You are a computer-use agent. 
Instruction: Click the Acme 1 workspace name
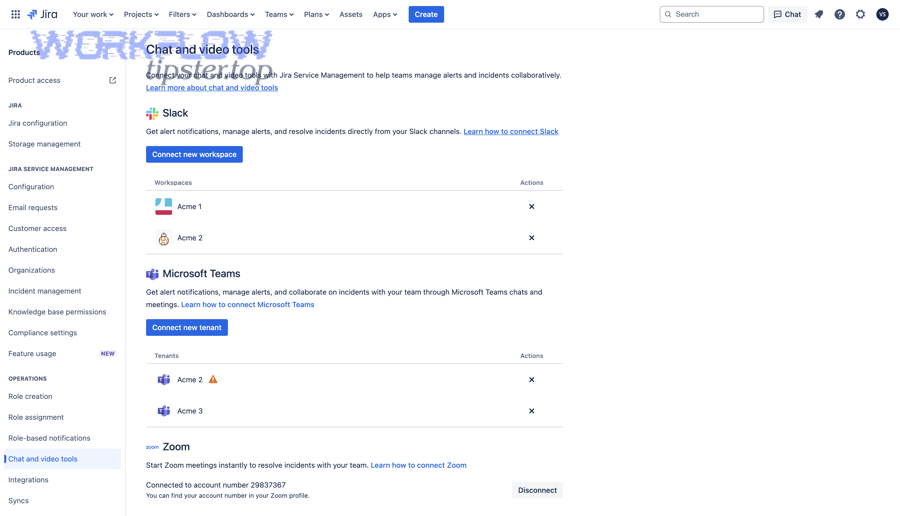click(x=189, y=207)
